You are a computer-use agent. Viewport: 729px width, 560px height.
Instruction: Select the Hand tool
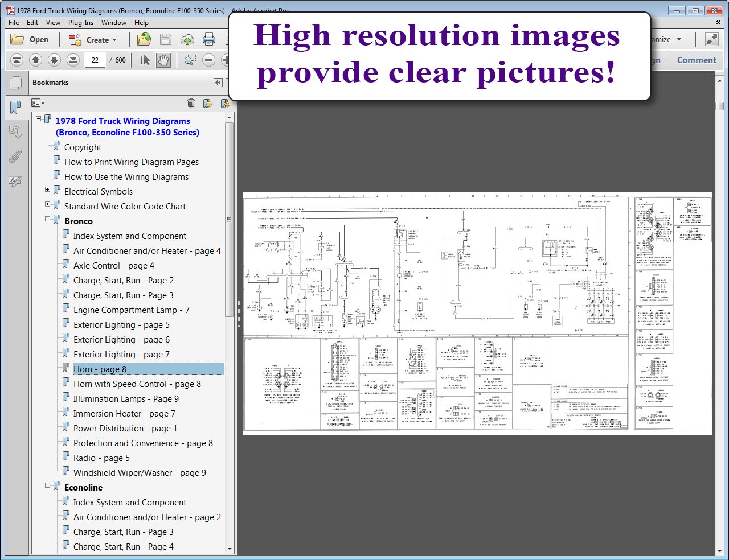click(163, 60)
